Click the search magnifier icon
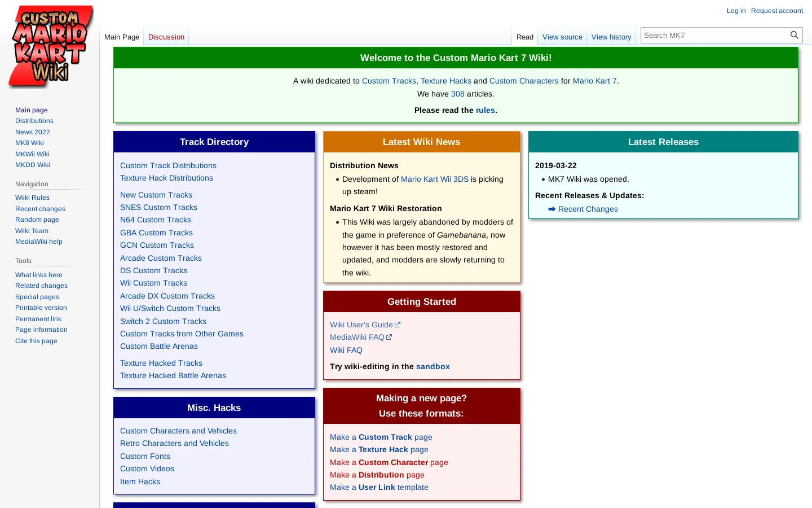 pos(794,35)
